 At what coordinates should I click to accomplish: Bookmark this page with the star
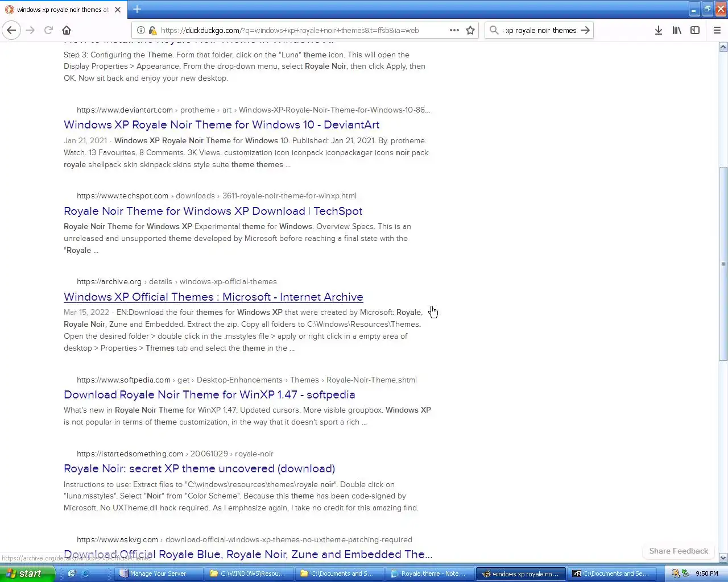pos(470,30)
